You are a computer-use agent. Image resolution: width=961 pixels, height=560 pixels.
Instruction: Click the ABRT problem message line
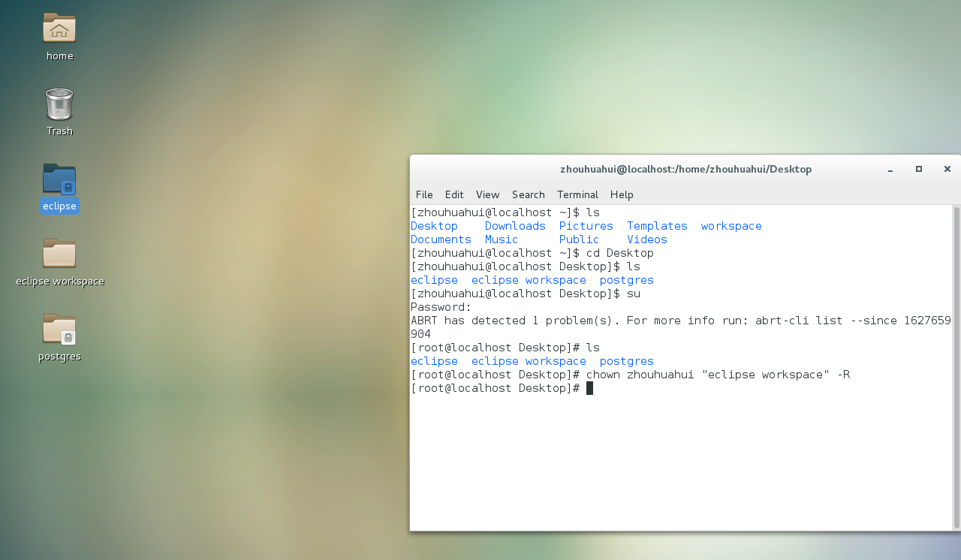(x=680, y=321)
